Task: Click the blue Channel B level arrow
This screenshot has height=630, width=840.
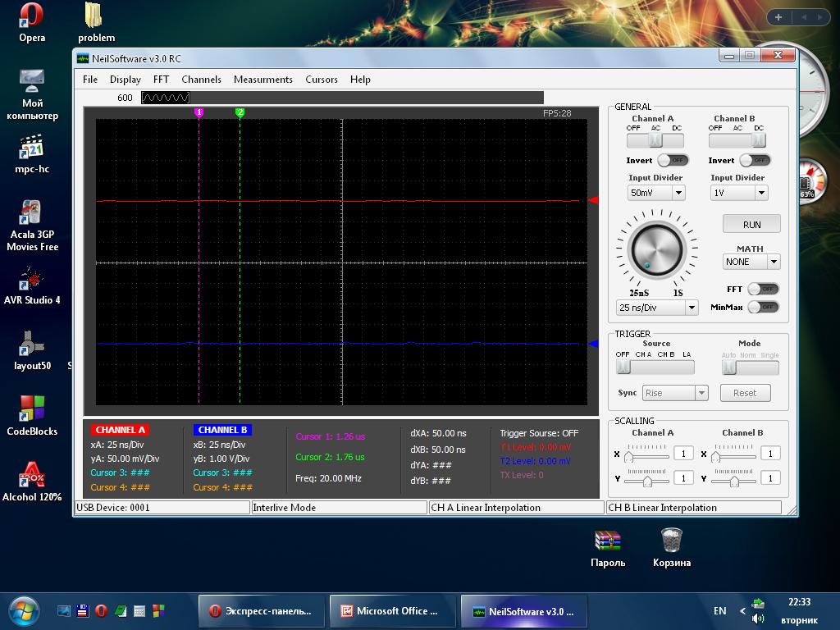Action: pyautogui.click(x=593, y=344)
